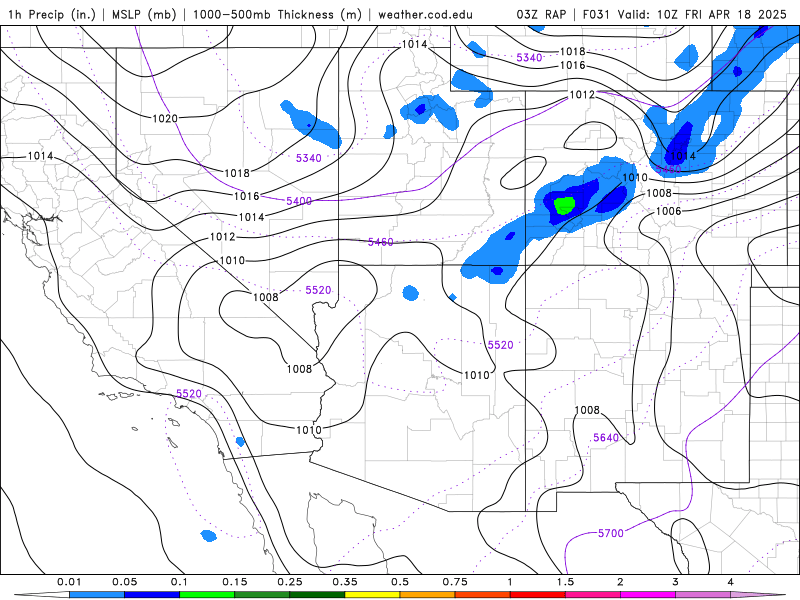This screenshot has width=800, height=600.
Task: Click the 0.75 legend value
Action: point(455,582)
